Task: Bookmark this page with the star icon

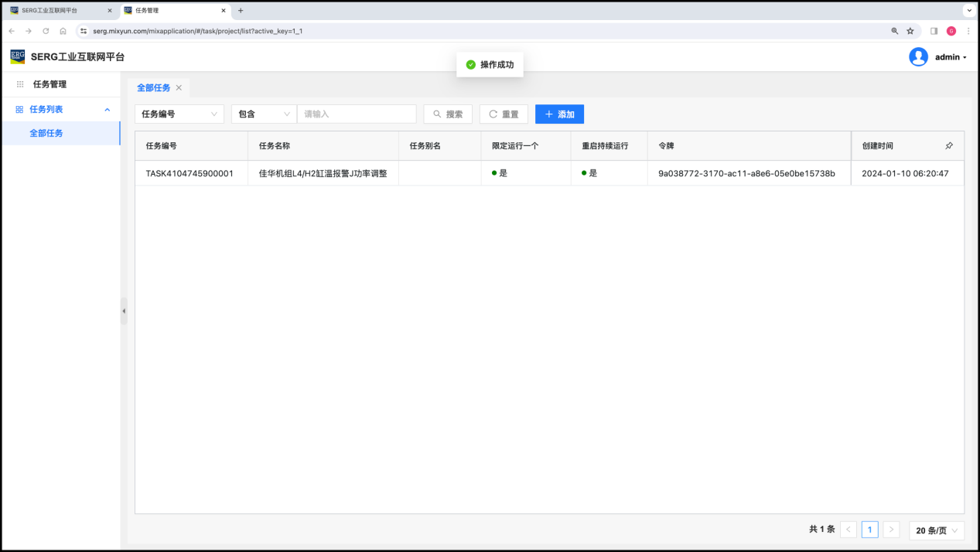Action: click(910, 31)
